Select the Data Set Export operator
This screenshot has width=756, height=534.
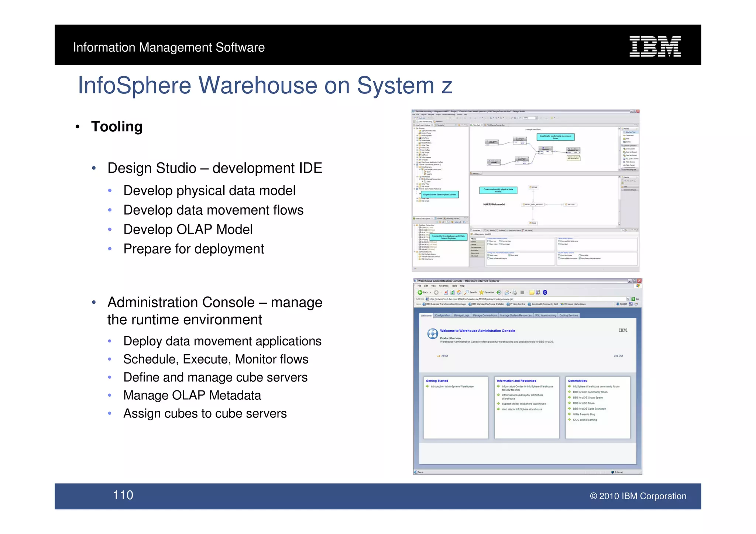(630, 152)
